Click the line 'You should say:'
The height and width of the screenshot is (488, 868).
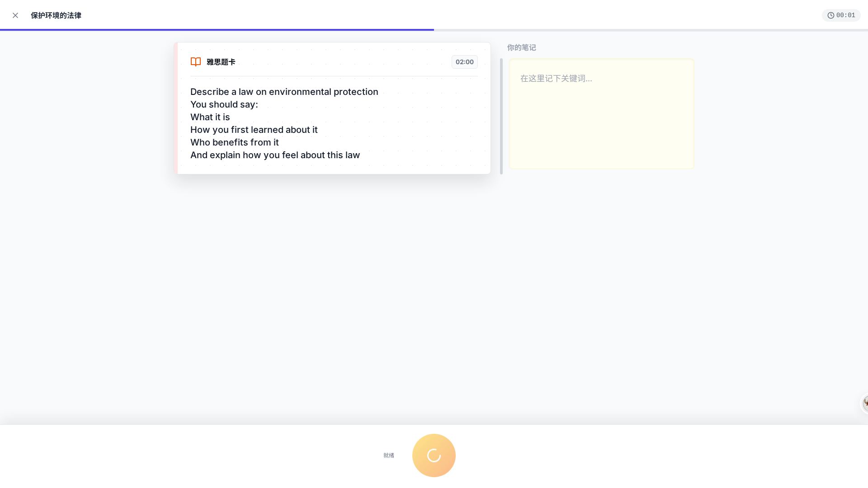click(x=224, y=104)
